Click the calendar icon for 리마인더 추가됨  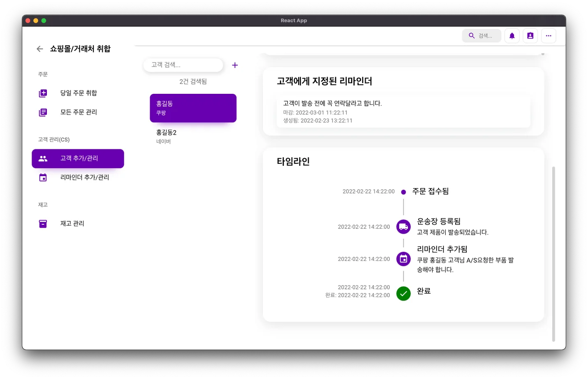tap(403, 259)
